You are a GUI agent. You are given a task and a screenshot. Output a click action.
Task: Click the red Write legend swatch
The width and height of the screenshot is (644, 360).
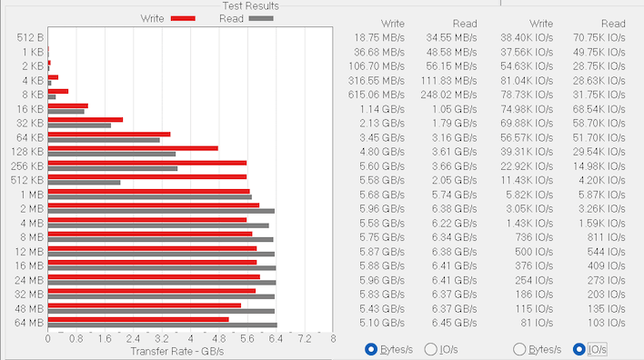(x=183, y=18)
